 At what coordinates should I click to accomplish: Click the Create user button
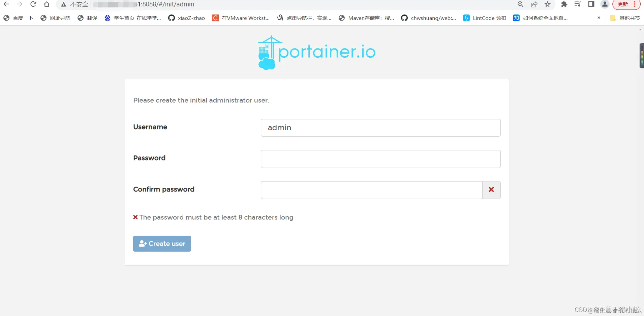[x=162, y=243]
